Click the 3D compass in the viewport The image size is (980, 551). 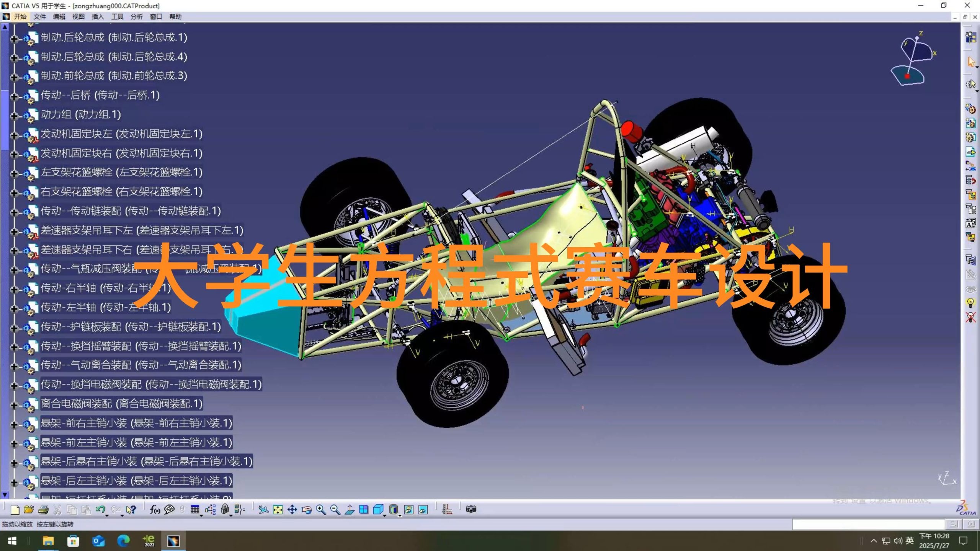[x=913, y=59]
